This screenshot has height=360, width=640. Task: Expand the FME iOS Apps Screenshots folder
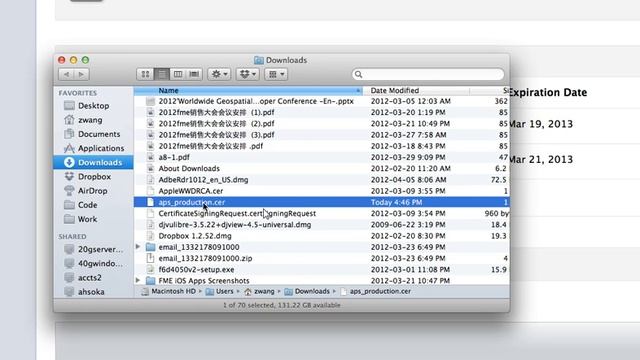click(x=138, y=280)
